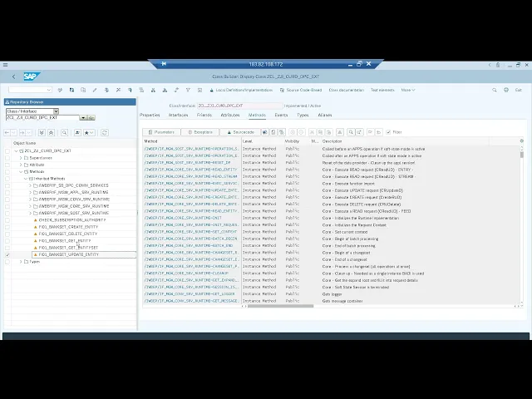Click expand all nodes icon in Repository Browser
This screenshot has width=532, height=399.
42,133
